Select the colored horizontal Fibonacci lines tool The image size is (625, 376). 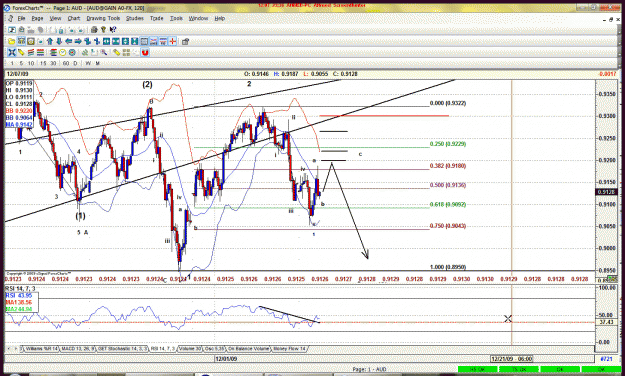tap(40, 53)
